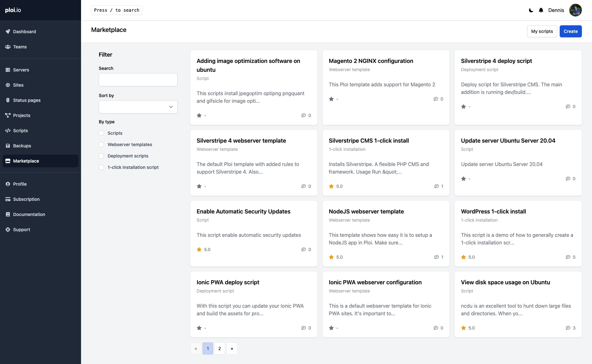The height and width of the screenshot is (364, 592).
Task: Enable the 1-click installation script filter
Action: coord(101,167)
